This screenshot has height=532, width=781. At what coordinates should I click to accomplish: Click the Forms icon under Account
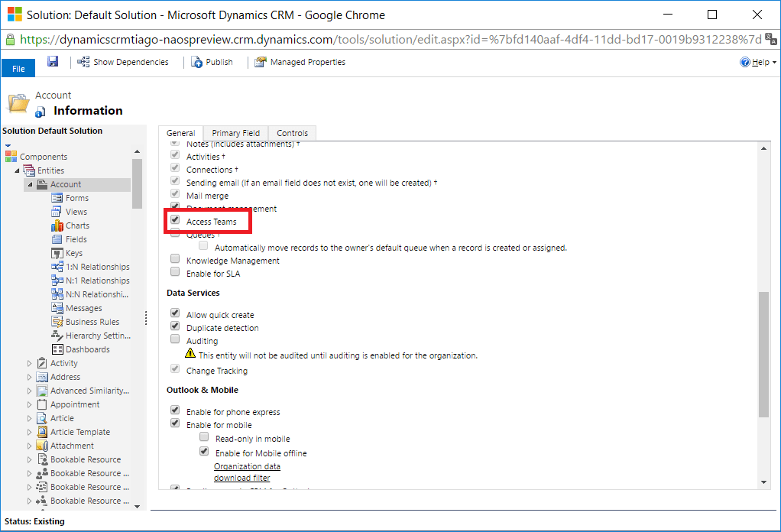pyautogui.click(x=57, y=198)
